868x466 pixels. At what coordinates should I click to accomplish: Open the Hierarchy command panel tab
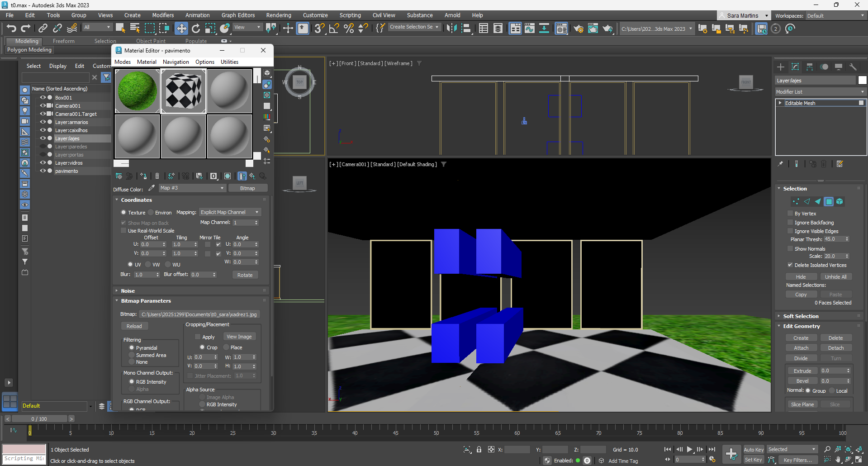810,67
